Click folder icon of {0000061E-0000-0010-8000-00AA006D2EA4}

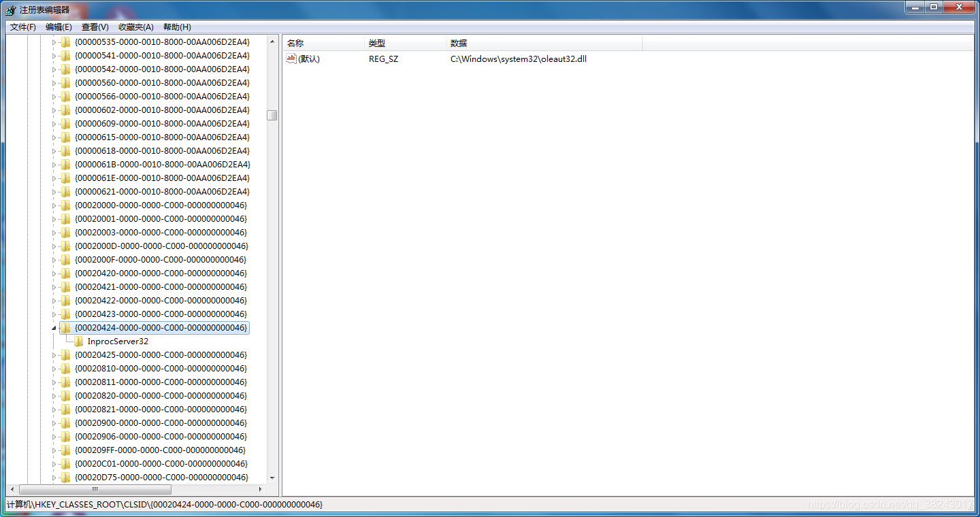pos(65,178)
